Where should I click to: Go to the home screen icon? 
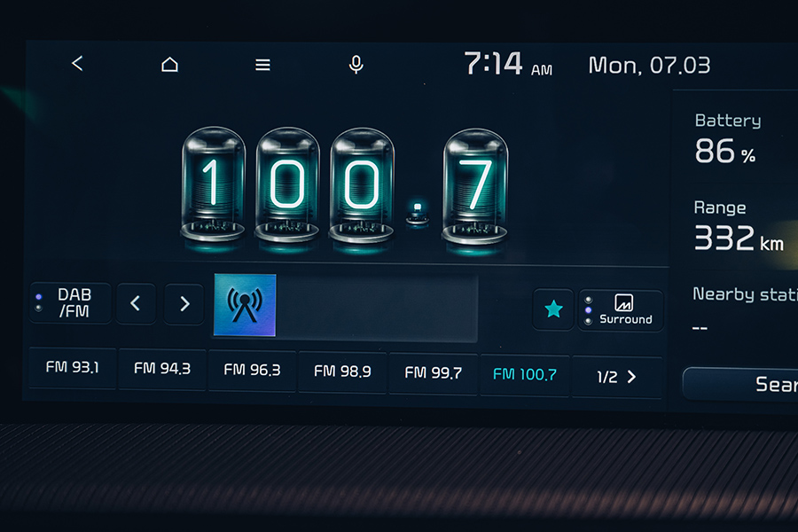(x=169, y=65)
